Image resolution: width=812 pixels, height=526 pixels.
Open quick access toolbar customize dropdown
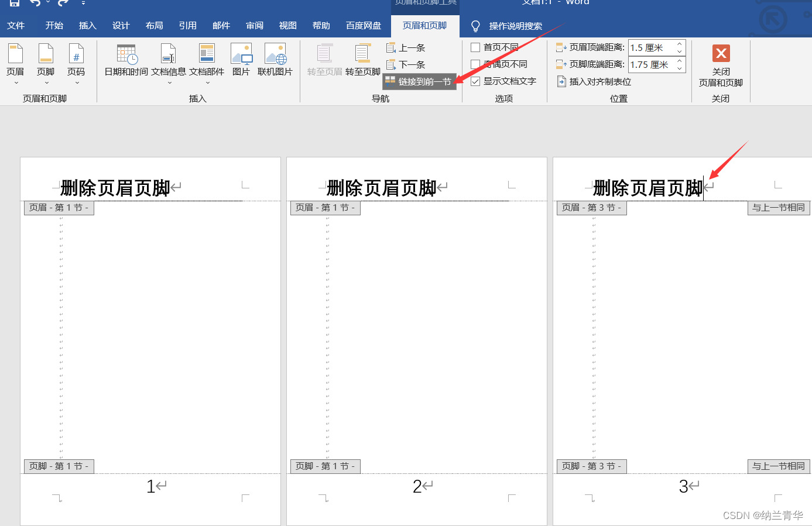pos(83,3)
